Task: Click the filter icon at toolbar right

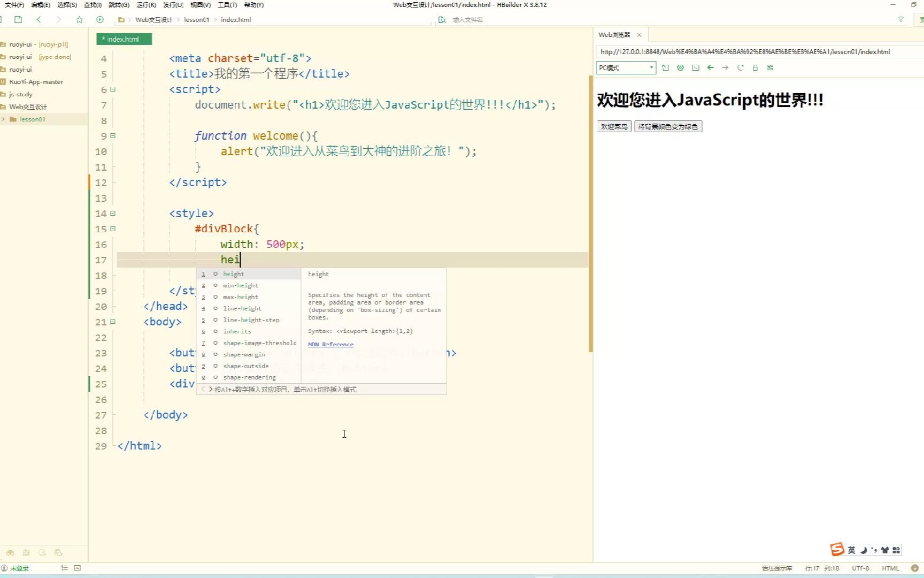Action: tap(901, 20)
